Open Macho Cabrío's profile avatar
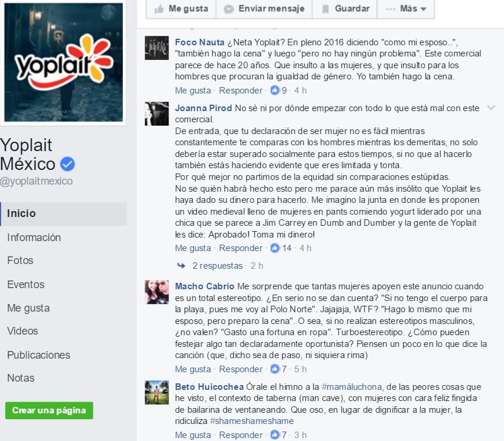Image resolution: width=504 pixels, height=441 pixels. pos(157,292)
